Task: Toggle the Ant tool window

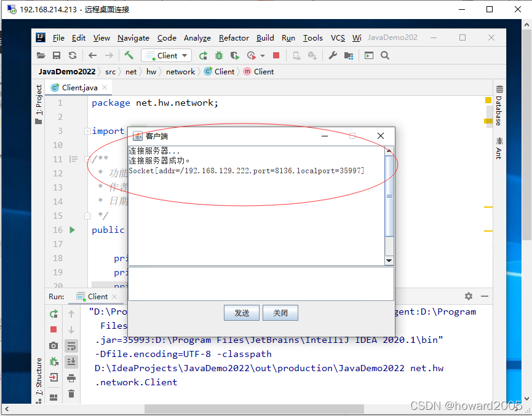Action: tap(499, 148)
